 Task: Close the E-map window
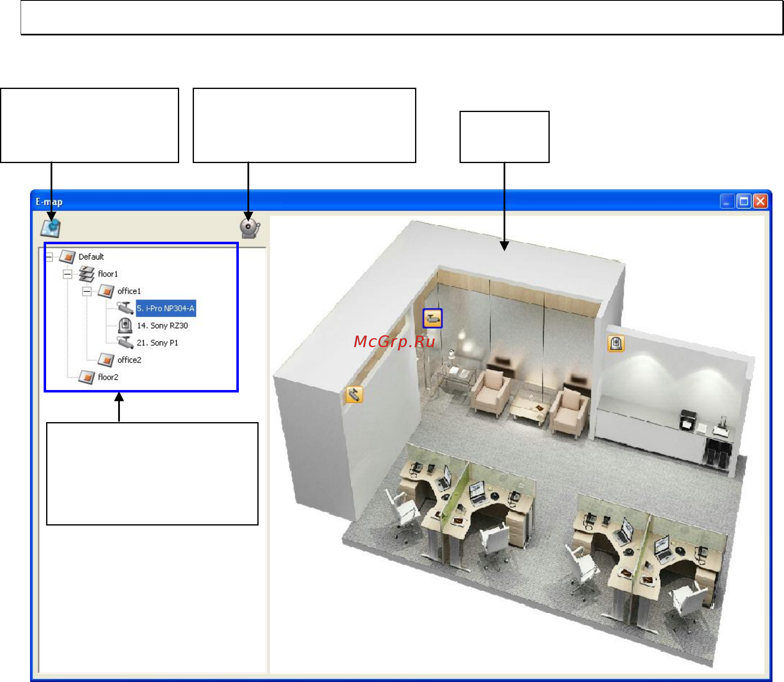click(x=760, y=201)
